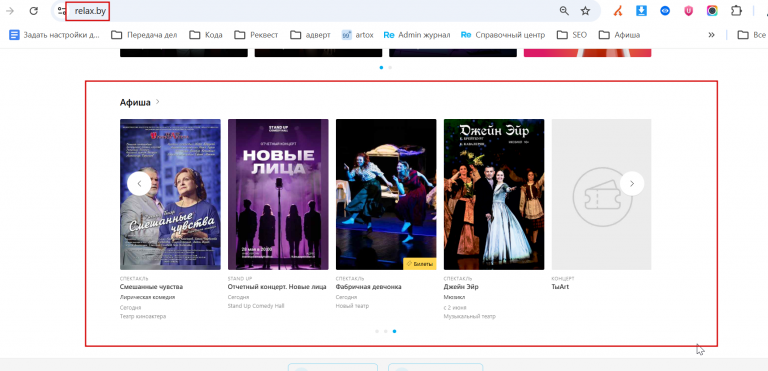Click the next arrow on Афиша carousel
The width and height of the screenshot is (768, 371).
pyautogui.click(x=632, y=183)
